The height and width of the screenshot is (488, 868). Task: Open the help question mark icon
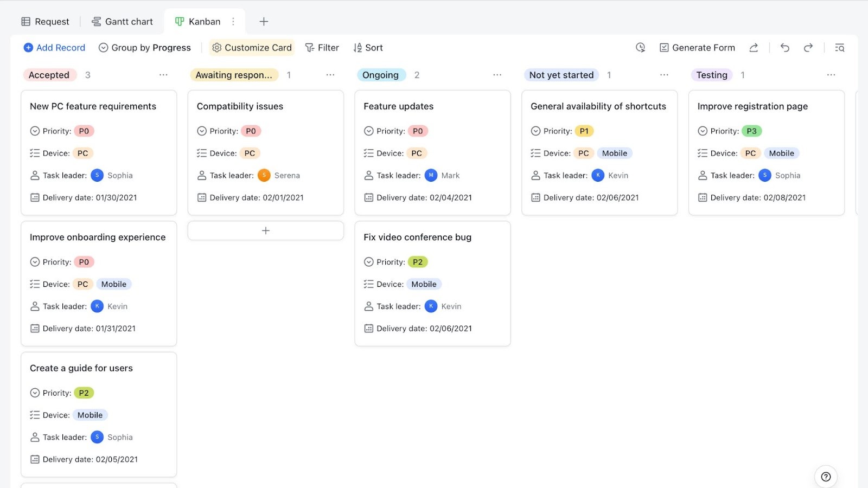(x=826, y=477)
